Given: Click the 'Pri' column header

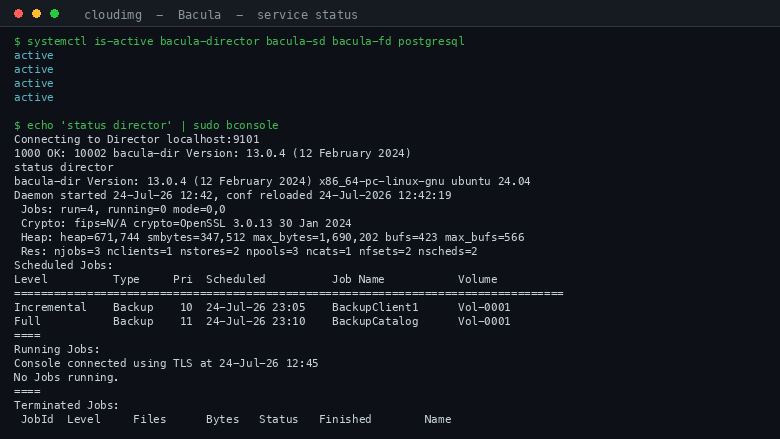Looking at the screenshot, I should (x=183, y=279).
